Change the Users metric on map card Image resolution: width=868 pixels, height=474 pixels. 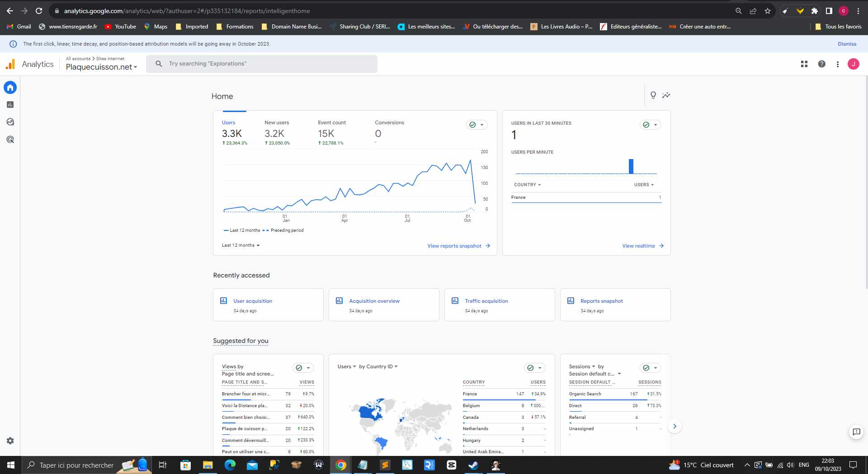[347, 366]
